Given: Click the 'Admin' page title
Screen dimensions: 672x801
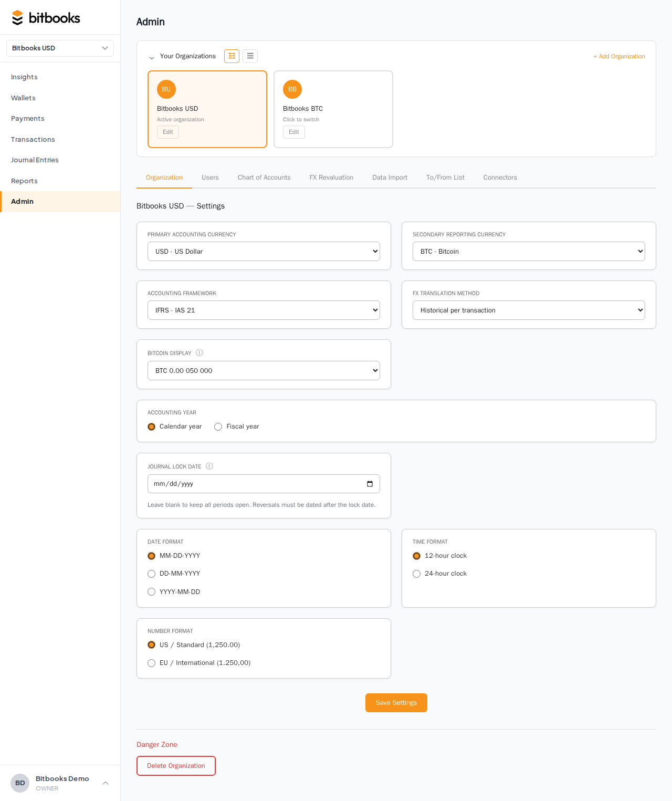Looking at the screenshot, I should (151, 22).
